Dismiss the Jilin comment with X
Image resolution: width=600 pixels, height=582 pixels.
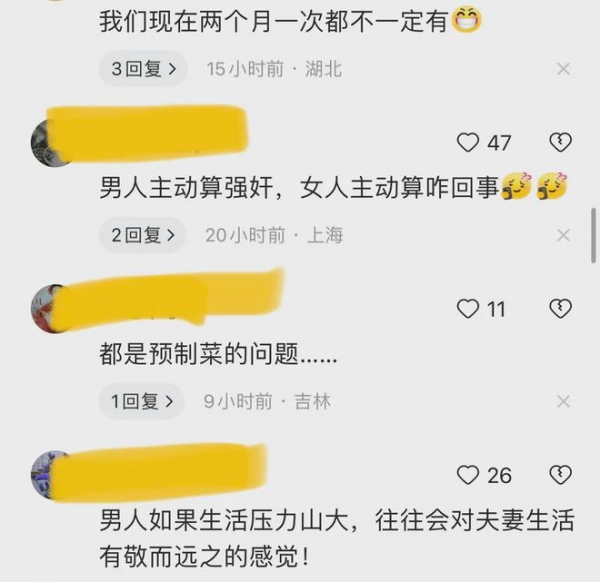(564, 402)
